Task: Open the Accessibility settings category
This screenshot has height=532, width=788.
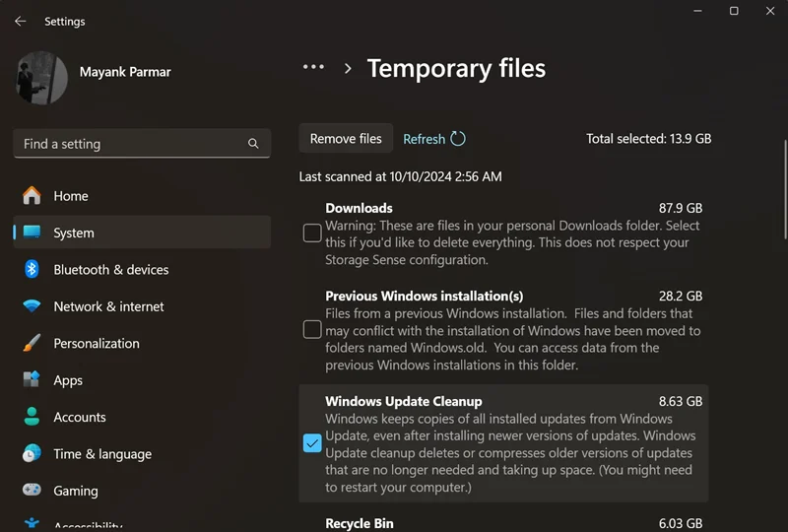Action: (x=88, y=525)
